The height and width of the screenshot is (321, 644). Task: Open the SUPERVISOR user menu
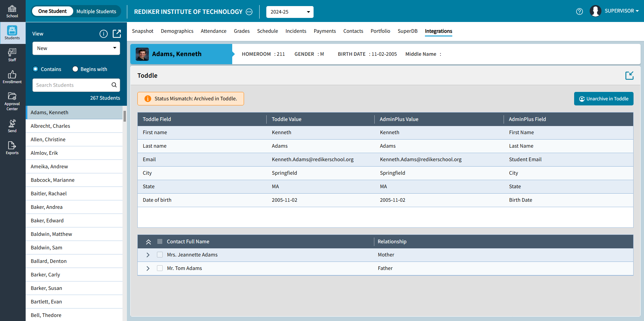point(621,11)
